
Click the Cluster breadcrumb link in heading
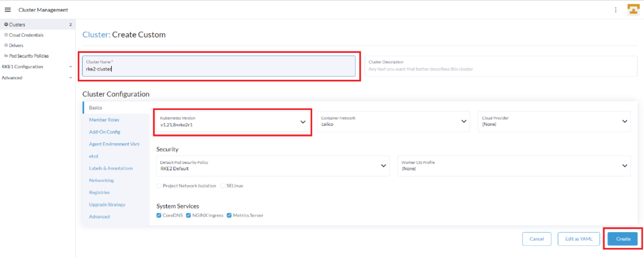(96, 34)
